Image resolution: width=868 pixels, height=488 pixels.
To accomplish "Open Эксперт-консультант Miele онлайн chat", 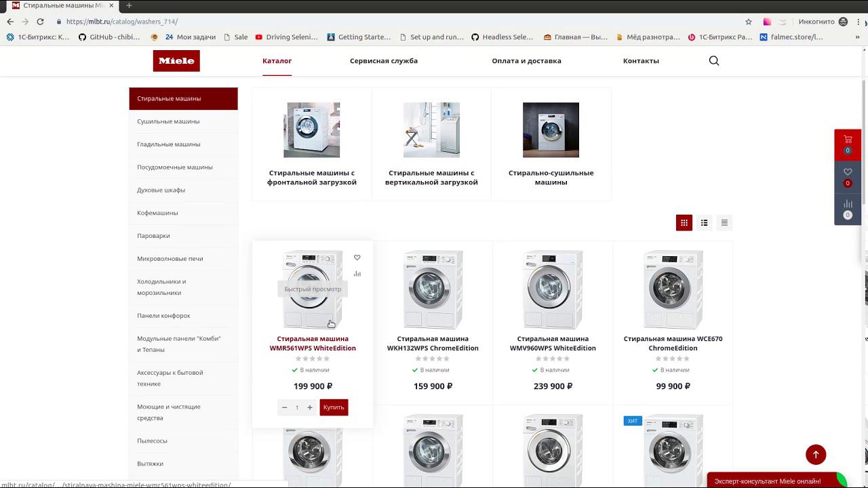I will [776, 481].
